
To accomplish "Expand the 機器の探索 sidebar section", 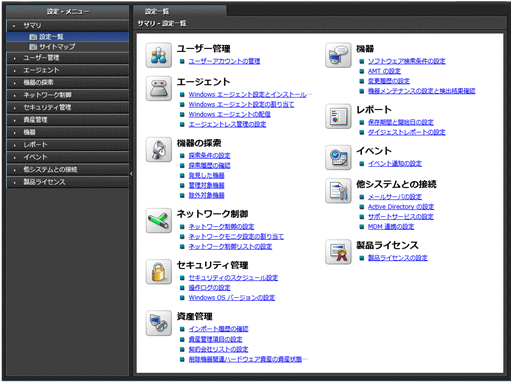I will 14,83.
